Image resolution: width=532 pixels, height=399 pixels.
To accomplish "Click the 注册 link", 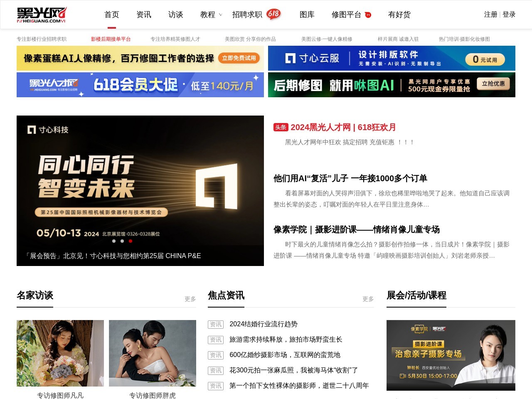I will click(x=490, y=15).
